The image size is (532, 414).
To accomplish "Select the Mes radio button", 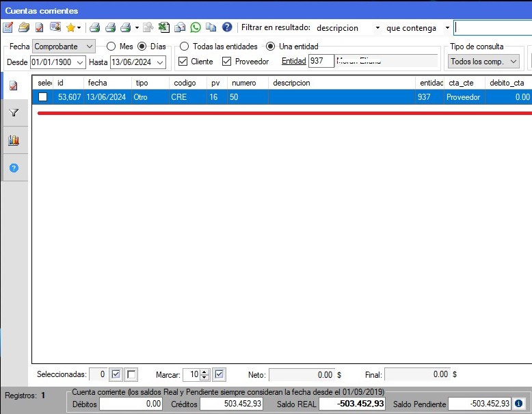I will [111, 47].
